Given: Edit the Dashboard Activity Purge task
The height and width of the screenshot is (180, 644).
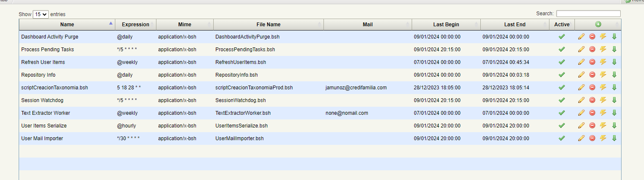Looking at the screenshot, I should tap(581, 37).
